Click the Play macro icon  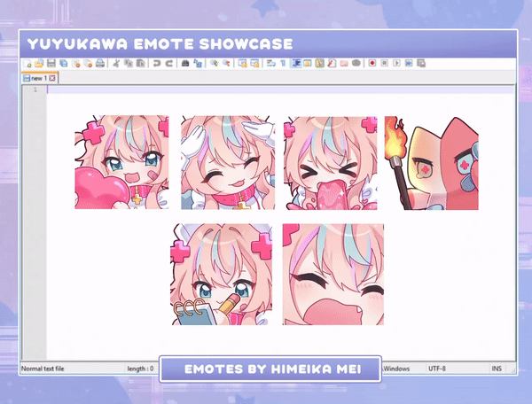point(396,64)
